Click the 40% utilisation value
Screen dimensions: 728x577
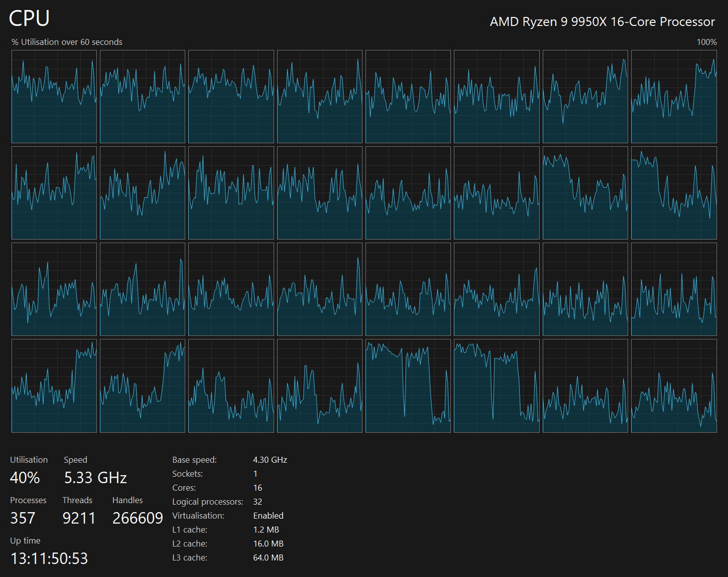(25, 478)
